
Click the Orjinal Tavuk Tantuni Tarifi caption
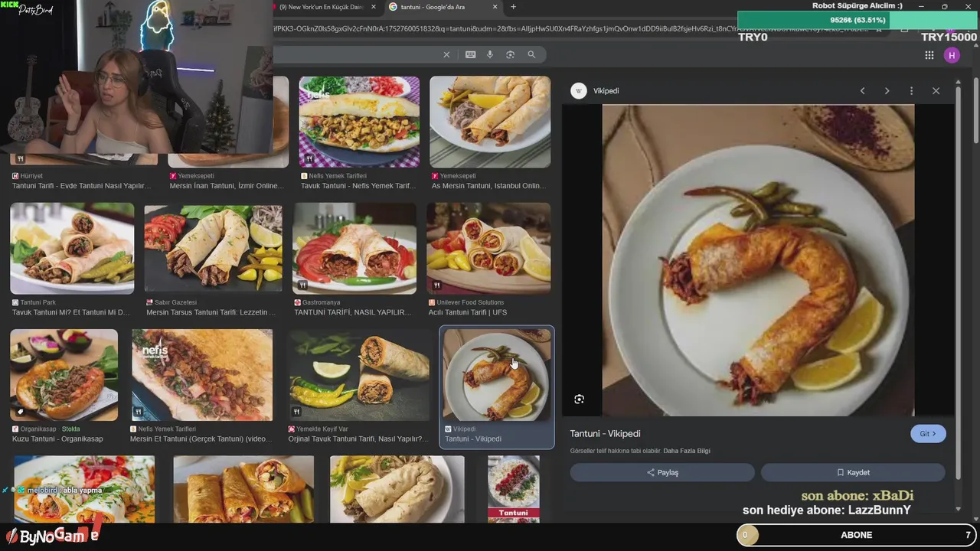358,439
